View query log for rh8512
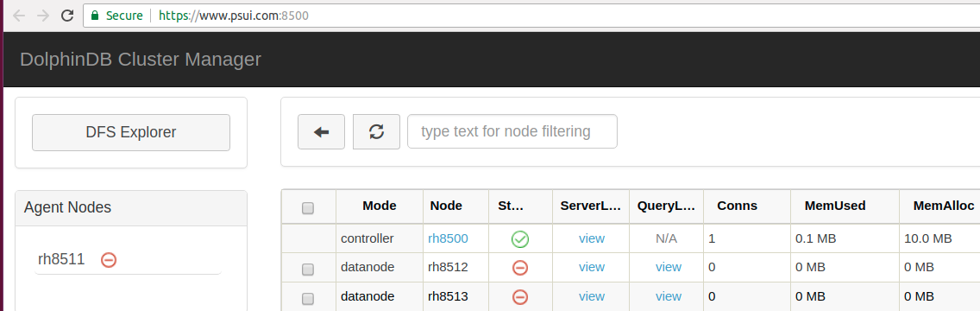Viewport: 980px width, 311px height. [668, 267]
